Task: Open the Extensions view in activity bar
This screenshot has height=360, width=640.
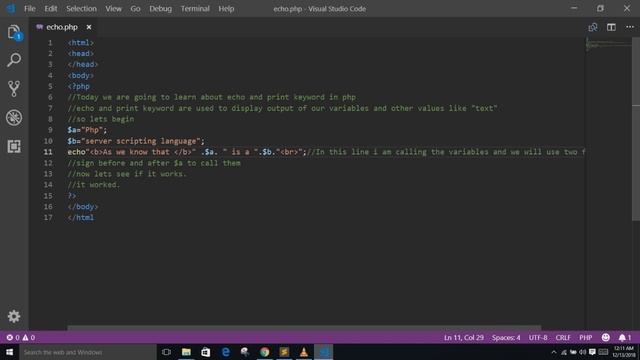Action: (x=14, y=146)
